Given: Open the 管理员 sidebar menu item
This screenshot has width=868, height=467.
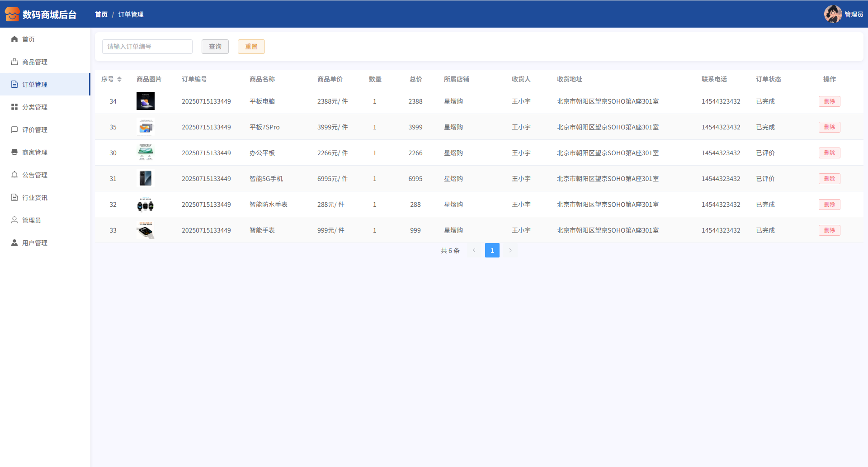Looking at the screenshot, I should pyautogui.click(x=32, y=220).
